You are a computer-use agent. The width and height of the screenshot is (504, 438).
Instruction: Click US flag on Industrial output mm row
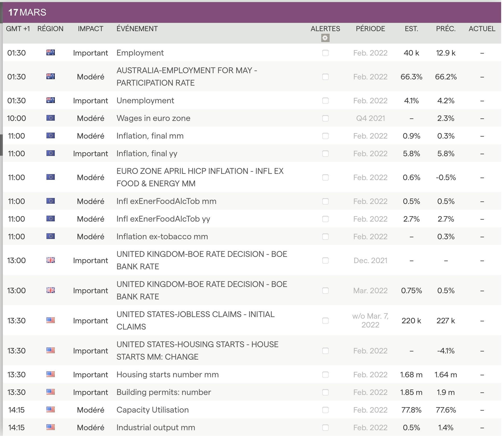click(51, 427)
